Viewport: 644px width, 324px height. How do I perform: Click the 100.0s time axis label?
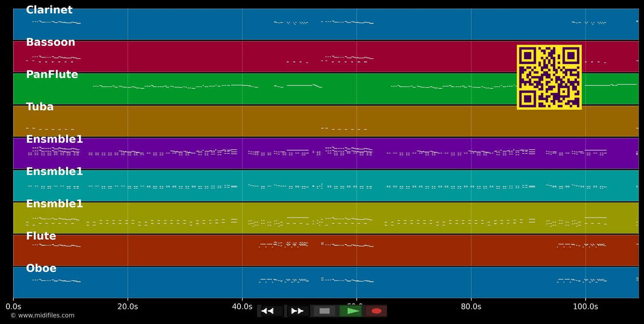point(585,307)
